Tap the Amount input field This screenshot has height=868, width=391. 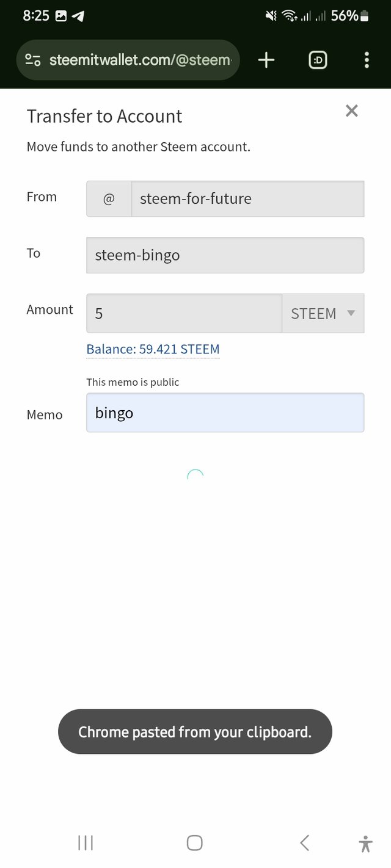183,313
